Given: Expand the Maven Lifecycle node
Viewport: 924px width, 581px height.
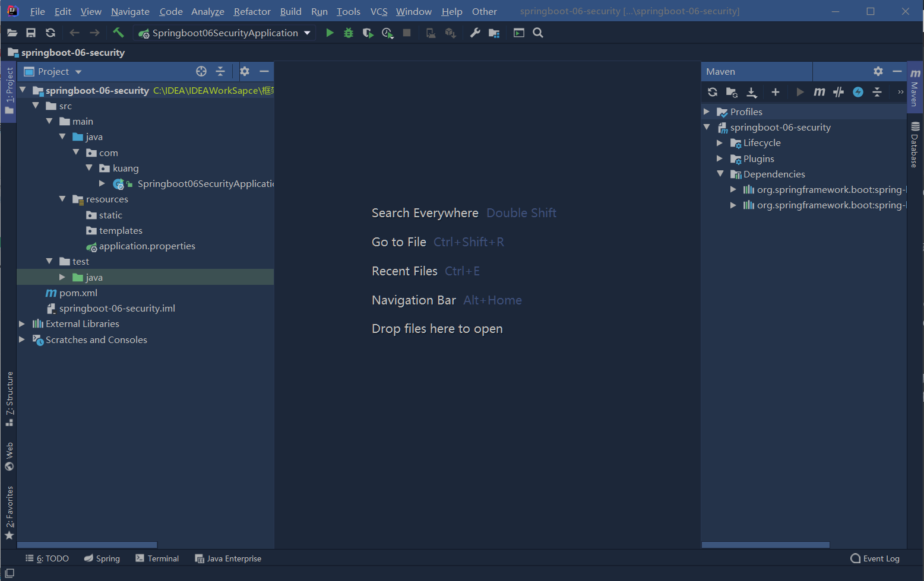Looking at the screenshot, I should tap(720, 143).
